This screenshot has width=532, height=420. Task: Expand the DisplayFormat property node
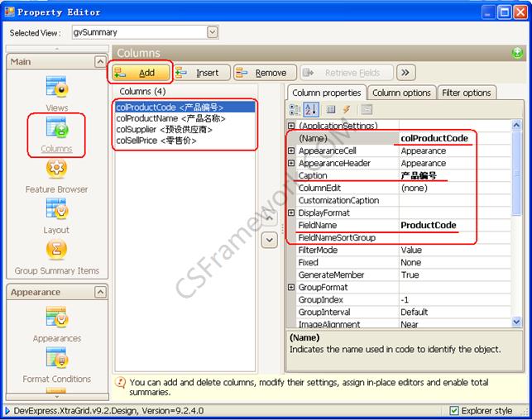[x=291, y=213]
